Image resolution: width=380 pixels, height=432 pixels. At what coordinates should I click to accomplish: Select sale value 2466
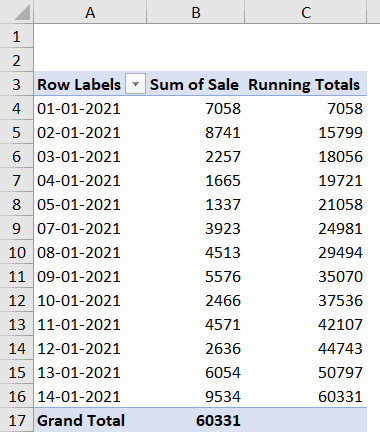tap(196, 300)
